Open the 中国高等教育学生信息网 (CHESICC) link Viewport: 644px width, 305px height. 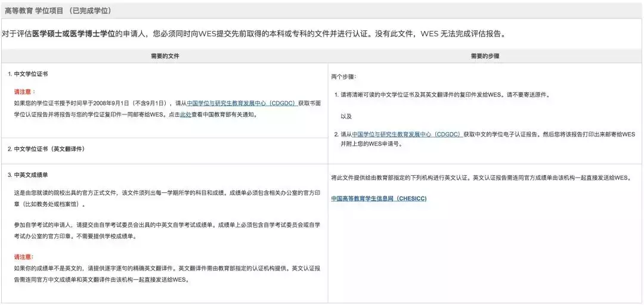(x=379, y=198)
